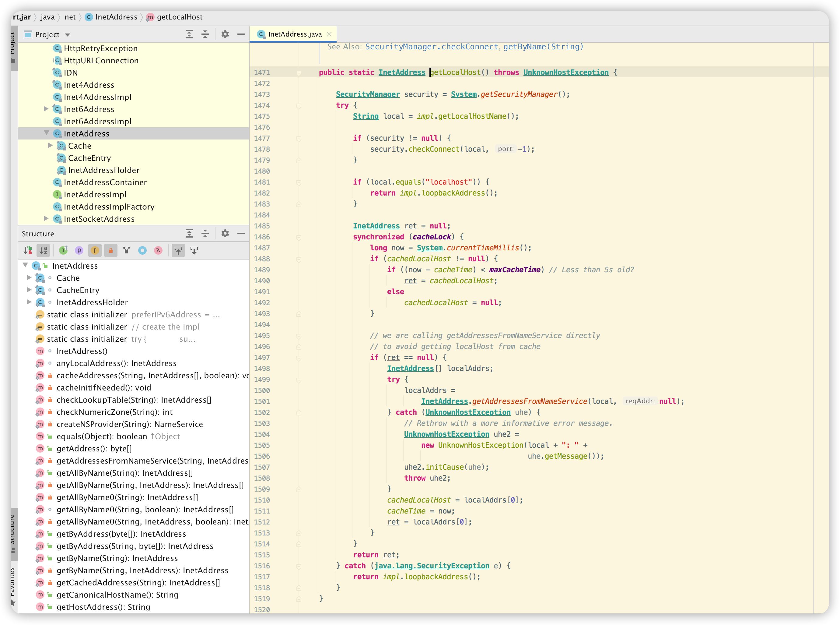Expand the Cache node in Structure
The width and height of the screenshot is (840, 625).
click(x=29, y=278)
